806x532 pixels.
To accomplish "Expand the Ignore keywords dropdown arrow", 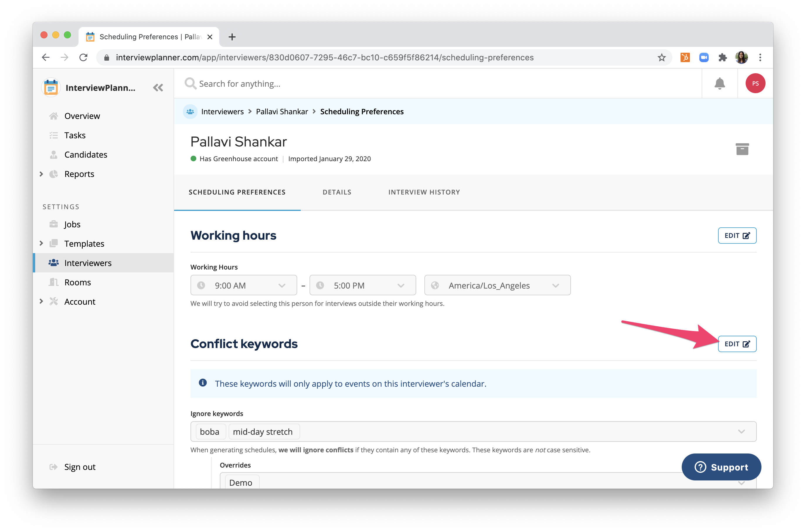I will [x=741, y=431].
